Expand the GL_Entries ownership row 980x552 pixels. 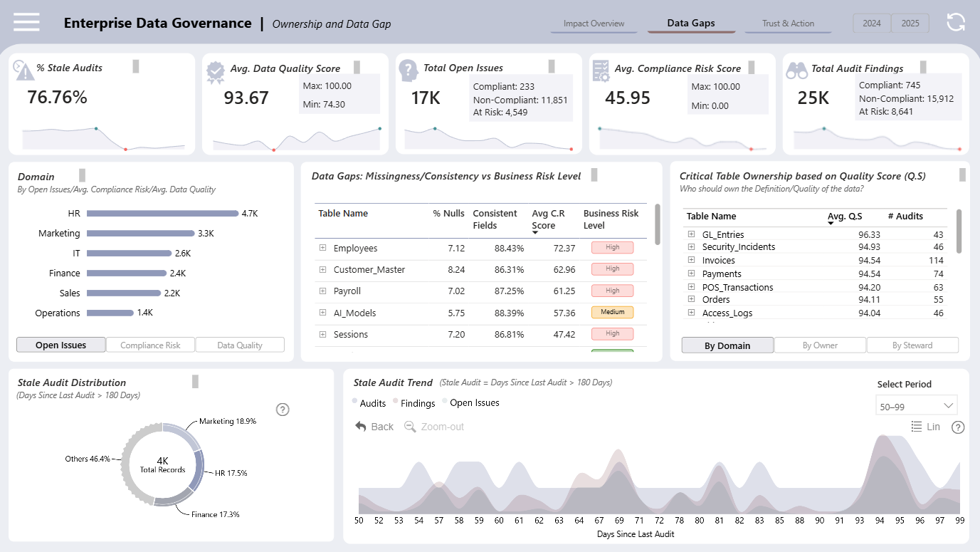tap(690, 234)
